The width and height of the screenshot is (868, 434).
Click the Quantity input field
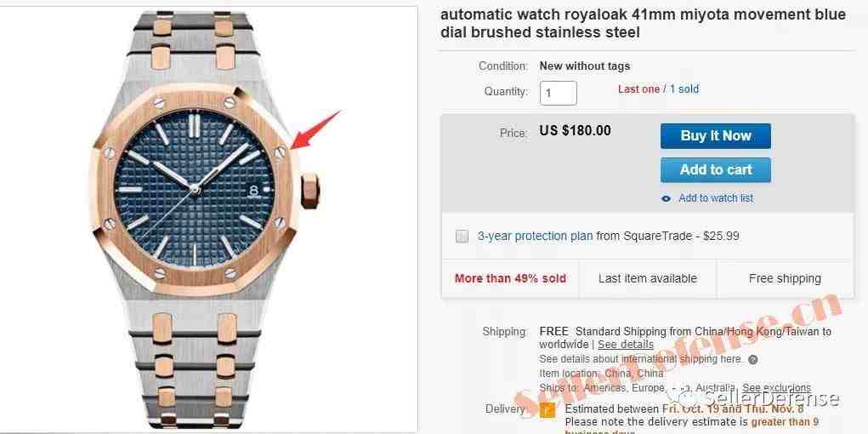(x=558, y=93)
